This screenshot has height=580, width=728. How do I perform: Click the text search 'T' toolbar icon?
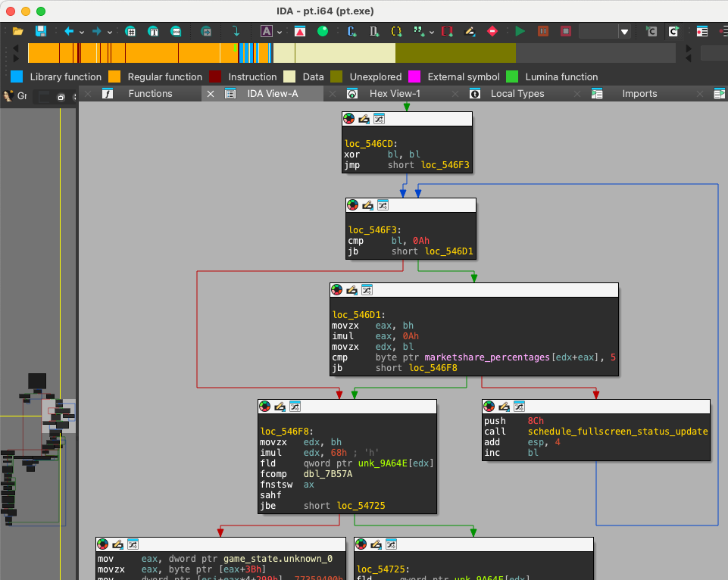coord(153,31)
